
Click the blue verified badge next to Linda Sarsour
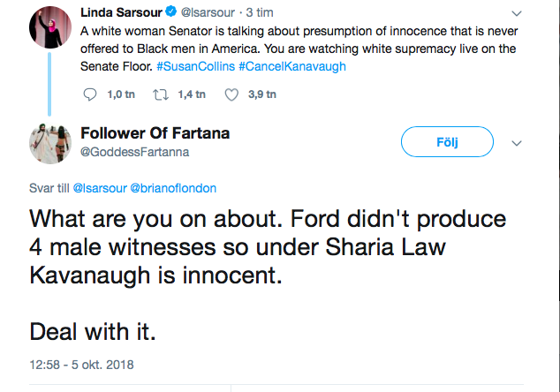pos(171,11)
